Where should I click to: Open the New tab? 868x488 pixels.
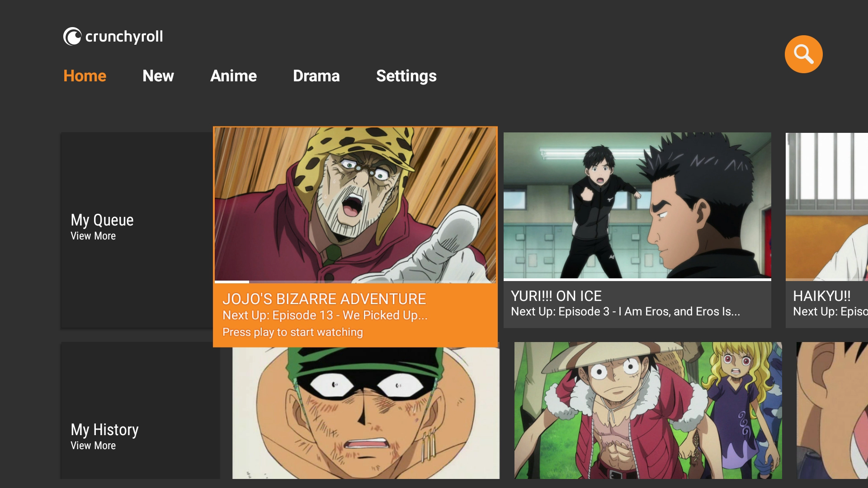(158, 76)
